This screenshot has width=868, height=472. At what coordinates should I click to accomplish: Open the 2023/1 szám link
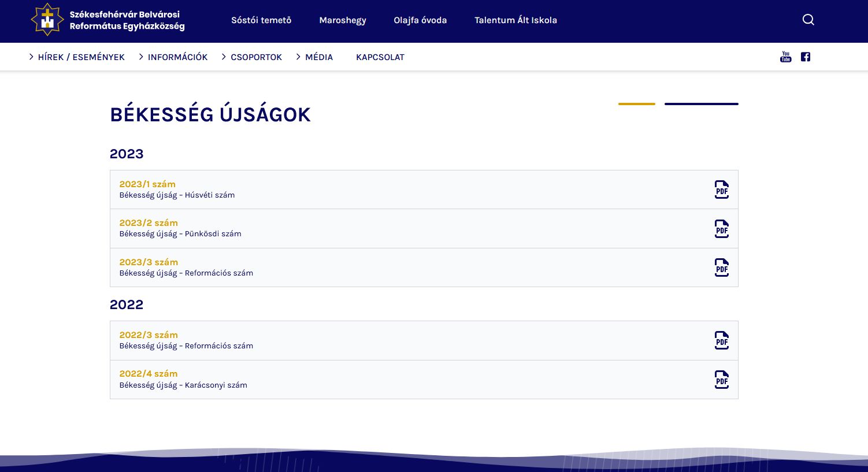147,184
